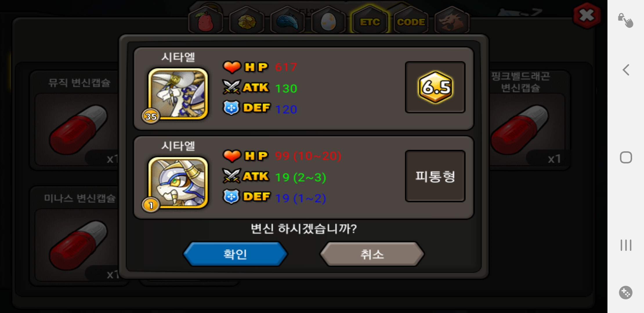
Task: Switch to the egg inventory tab
Action: tap(329, 20)
